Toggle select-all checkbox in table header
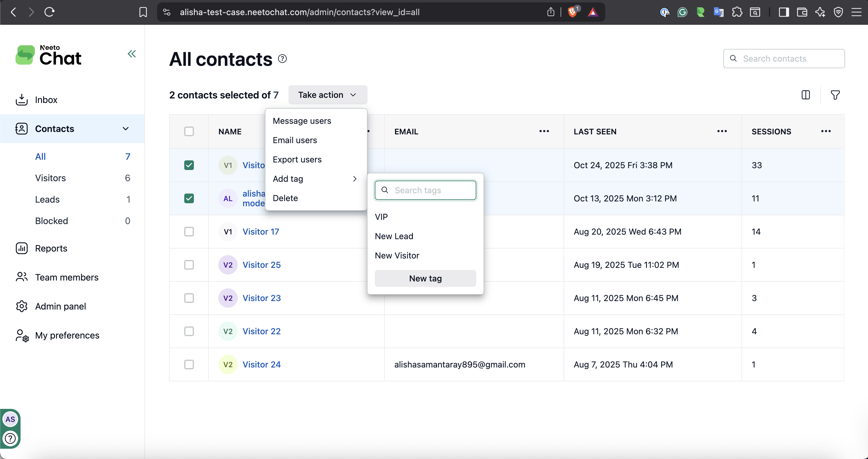868x459 pixels. pyautogui.click(x=189, y=131)
